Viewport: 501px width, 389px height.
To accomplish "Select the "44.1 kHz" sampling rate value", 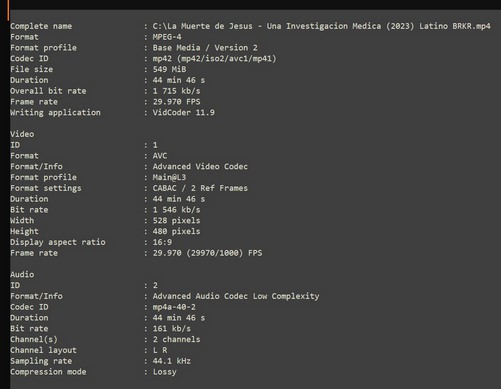I will pyautogui.click(x=172, y=361).
